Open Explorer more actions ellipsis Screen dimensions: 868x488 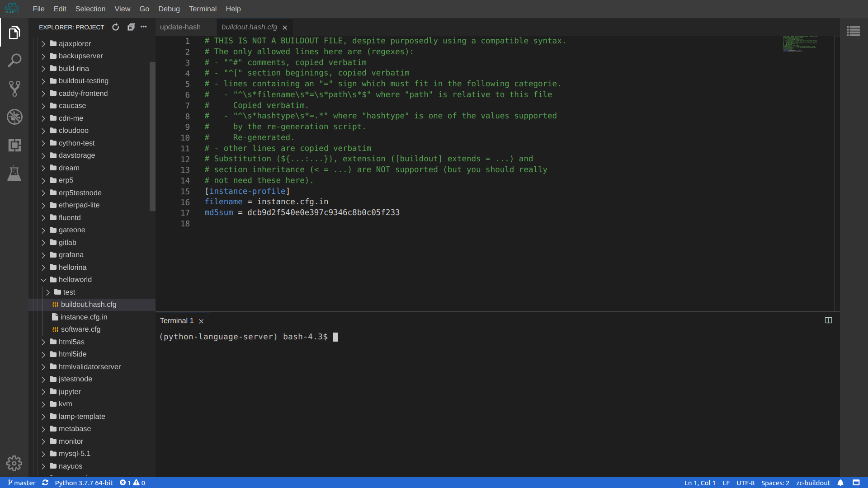[x=144, y=27]
